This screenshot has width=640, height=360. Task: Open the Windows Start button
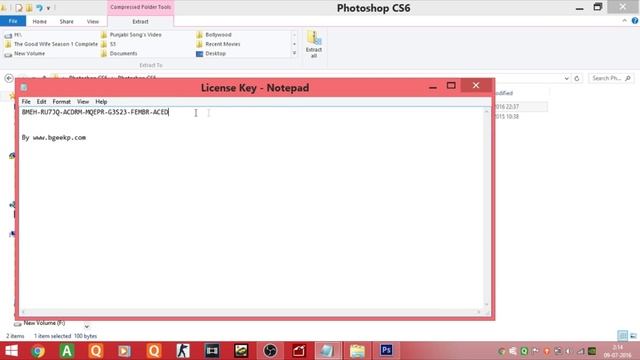click(x=11, y=351)
